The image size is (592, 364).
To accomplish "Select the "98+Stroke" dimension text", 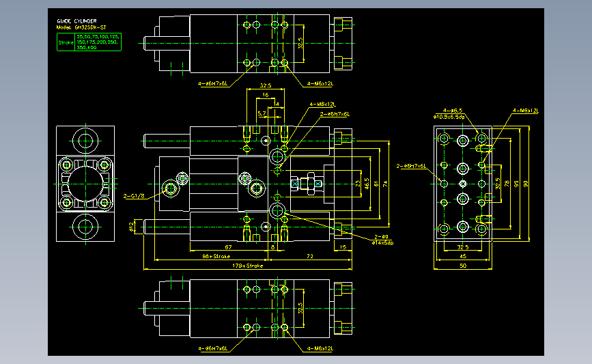I will [x=216, y=256].
